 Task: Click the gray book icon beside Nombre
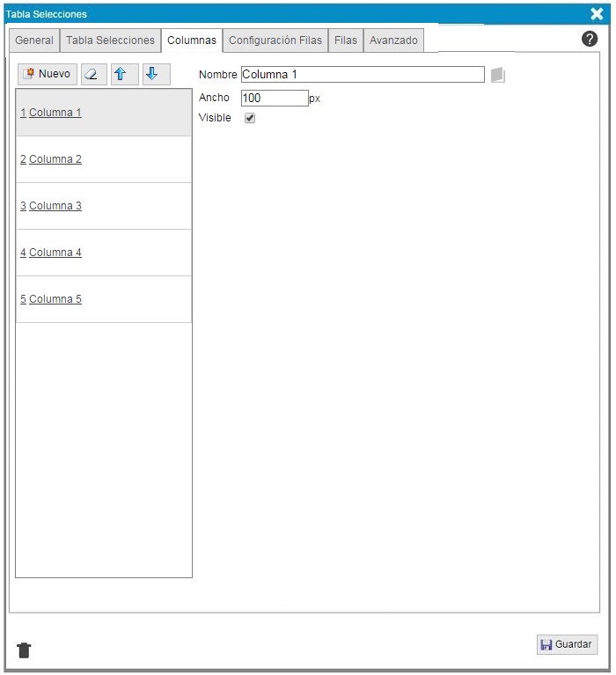[x=498, y=75]
